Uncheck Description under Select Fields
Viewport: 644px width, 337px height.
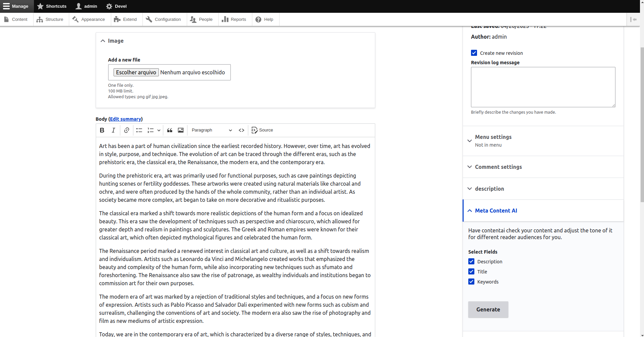tap(471, 261)
